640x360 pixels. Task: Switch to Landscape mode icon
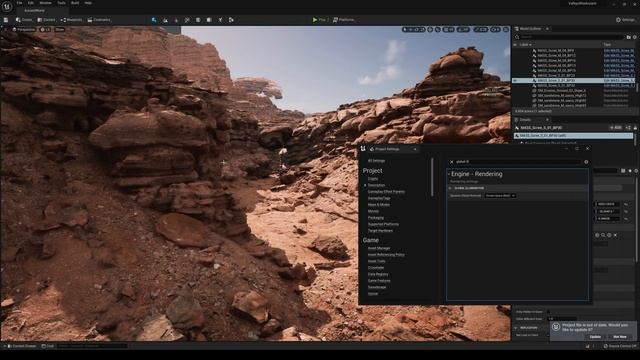[165, 20]
